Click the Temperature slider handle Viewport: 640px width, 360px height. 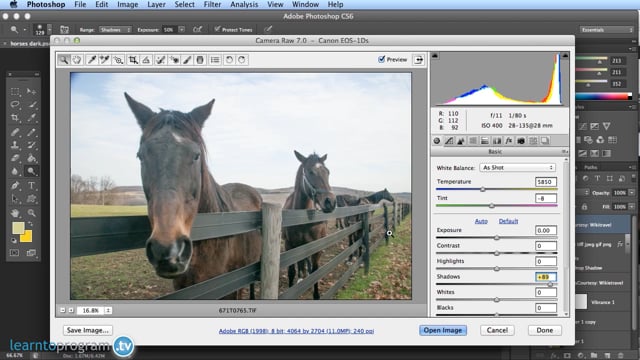[483, 189]
